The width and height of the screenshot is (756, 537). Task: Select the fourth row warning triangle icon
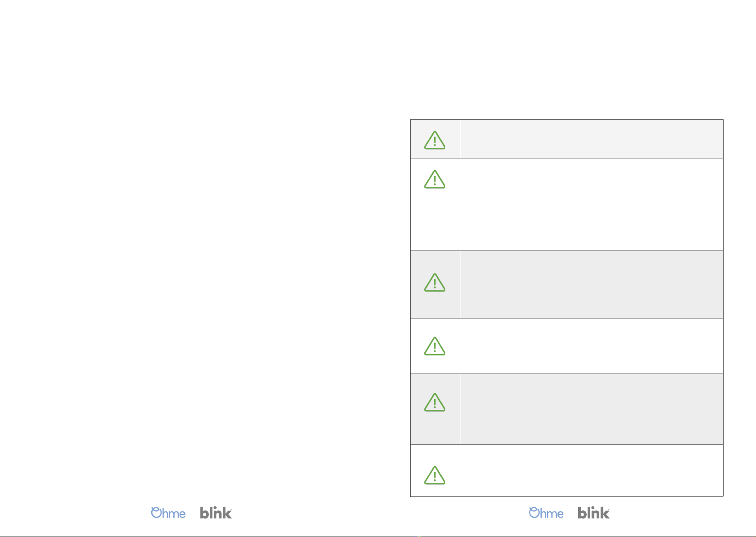(x=435, y=346)
